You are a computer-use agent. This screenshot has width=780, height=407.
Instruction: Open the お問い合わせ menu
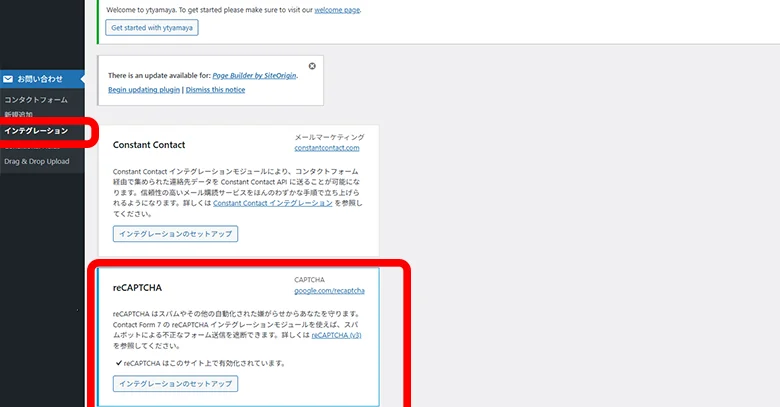click(42, 79)
